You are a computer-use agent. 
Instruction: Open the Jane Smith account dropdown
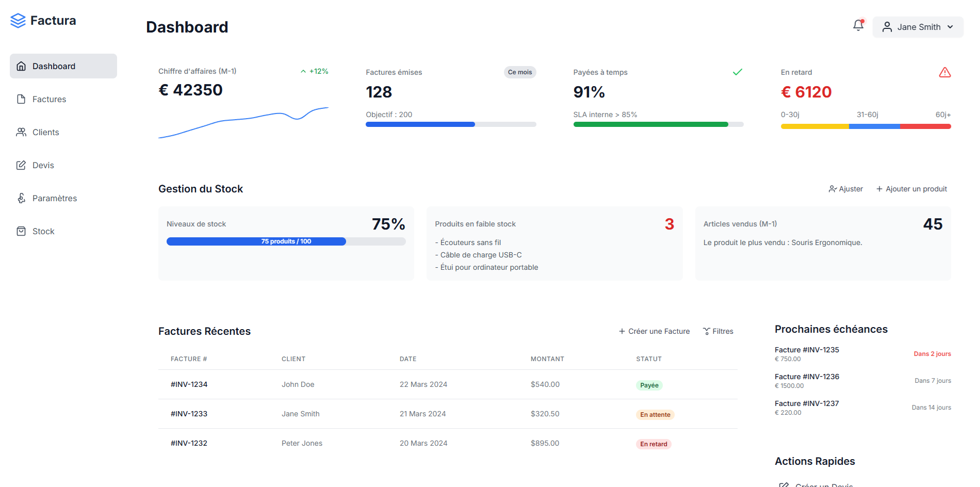[x=918, y=27]
